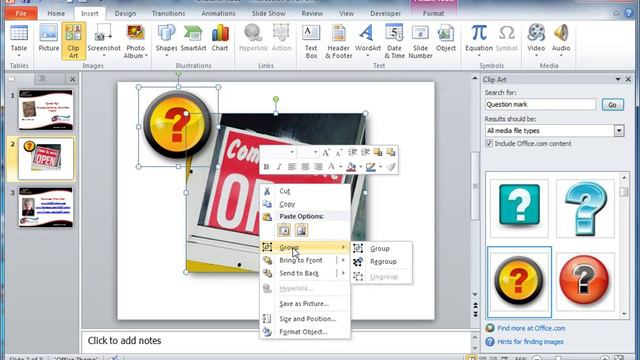Click Format Painter in mini toolbar

point(391,167)
